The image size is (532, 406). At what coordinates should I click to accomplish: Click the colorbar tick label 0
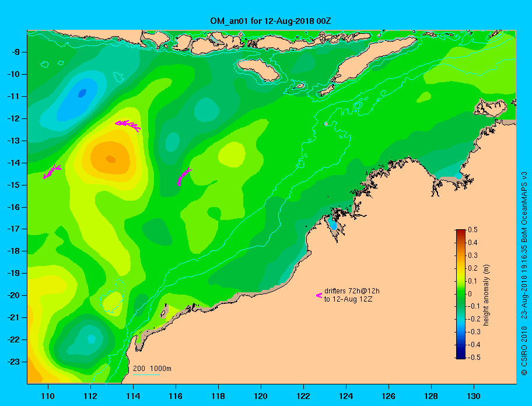(470, 294)
